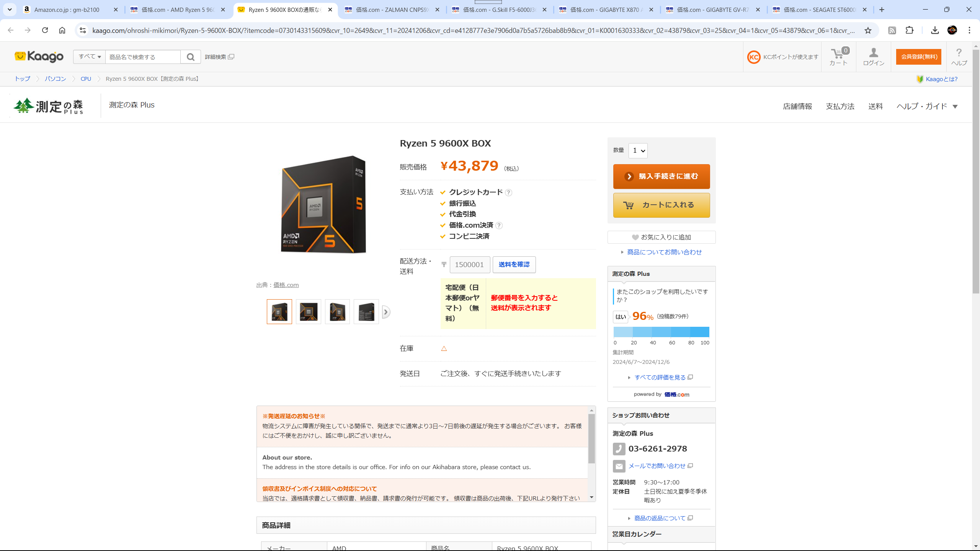This screenshot has height=551, width=980.
Task: Click 商品についてお問い合わせ link
Action: pyautogui.click(x=664, y=252)
